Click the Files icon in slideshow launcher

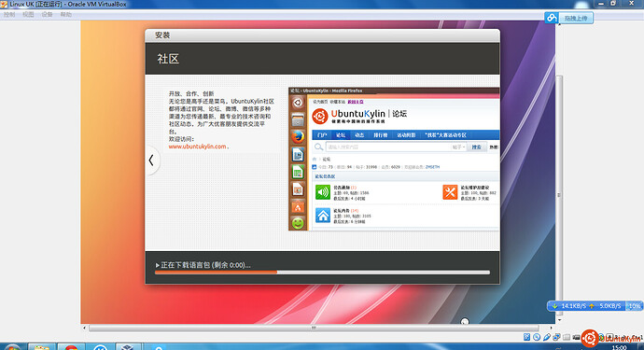pos(298,120)
